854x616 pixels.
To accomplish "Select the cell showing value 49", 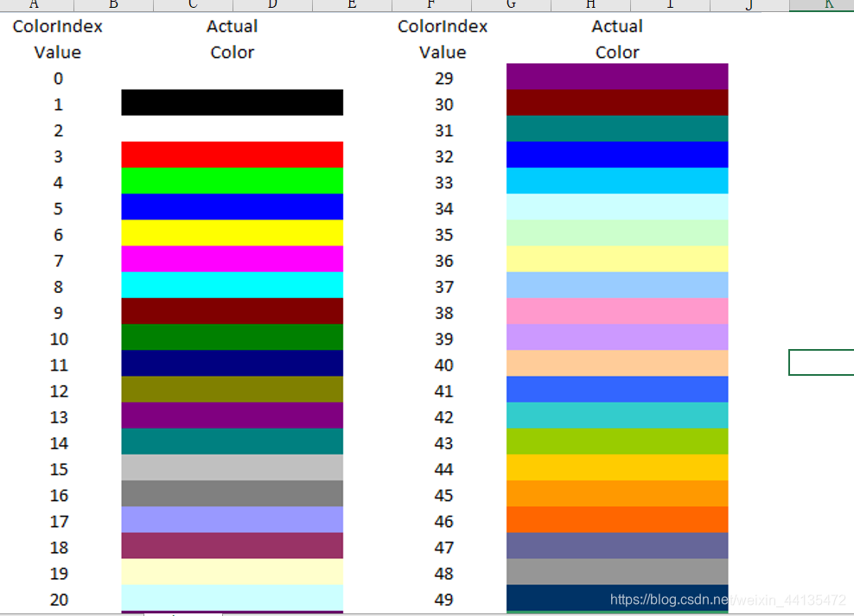I will 444,600.
